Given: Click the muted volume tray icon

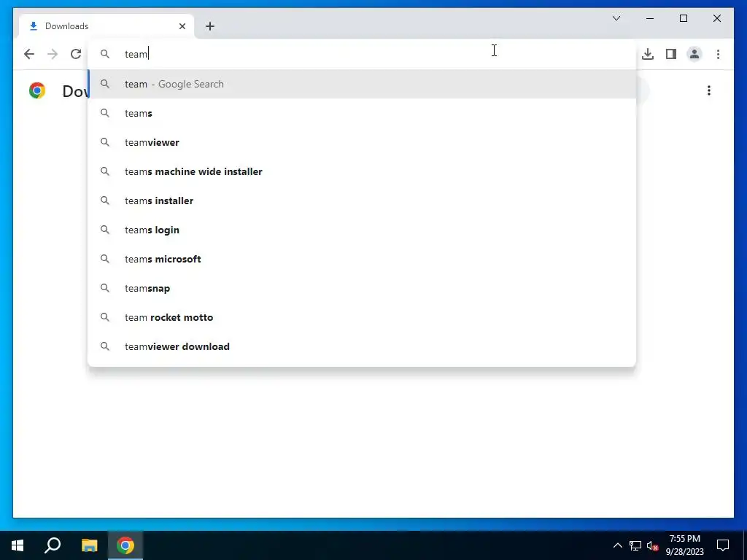Looking at the screenshot, I should point(653,545).
